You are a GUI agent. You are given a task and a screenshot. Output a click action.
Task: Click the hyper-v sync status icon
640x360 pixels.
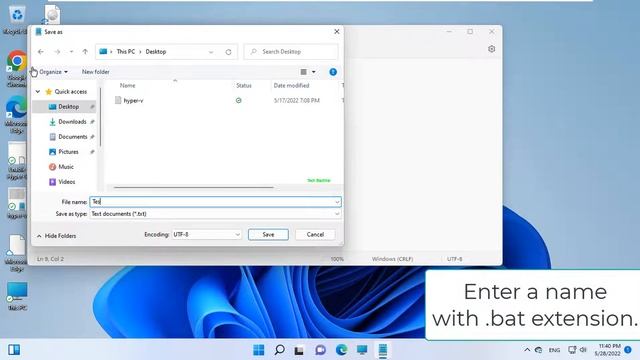tap(238, 100)
